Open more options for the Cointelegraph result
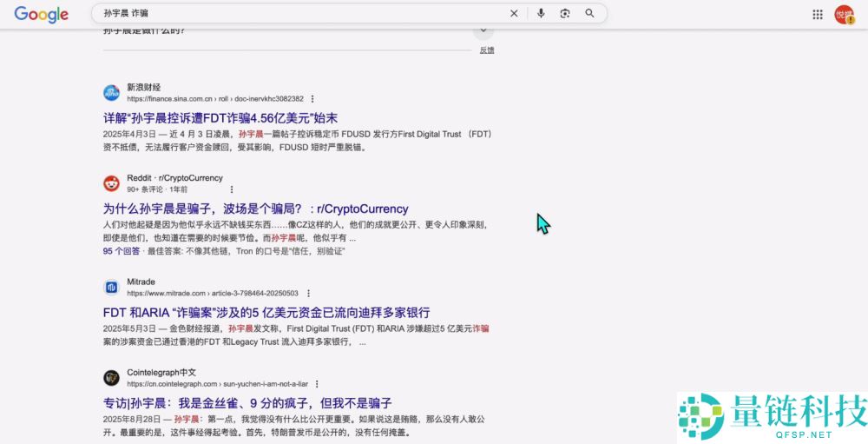 (x=317, y=384)
